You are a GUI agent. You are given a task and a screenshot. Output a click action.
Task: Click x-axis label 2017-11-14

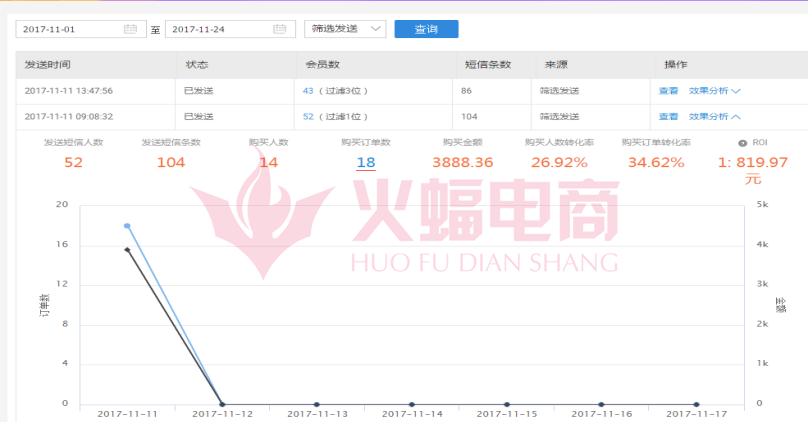(x=412, y=414)
